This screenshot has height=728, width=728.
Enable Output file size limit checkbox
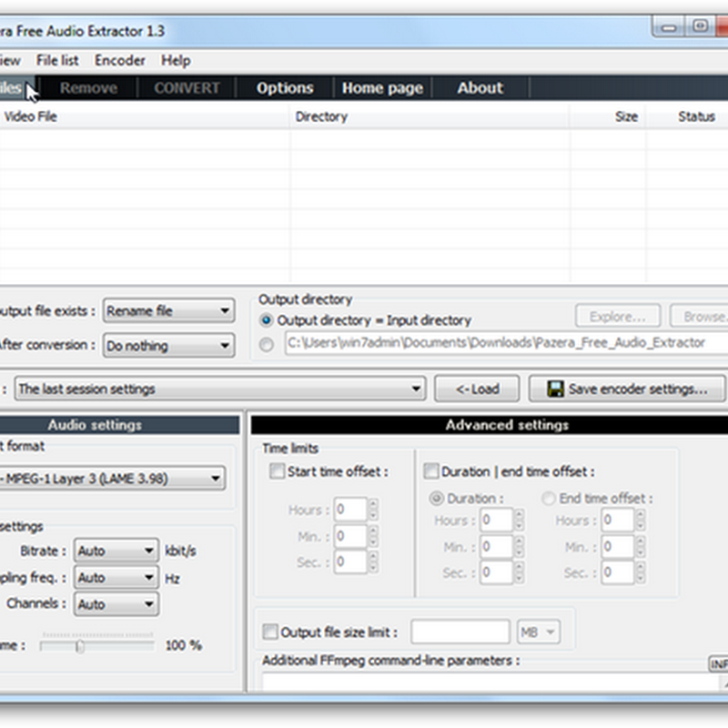click(x=270, y=632)
